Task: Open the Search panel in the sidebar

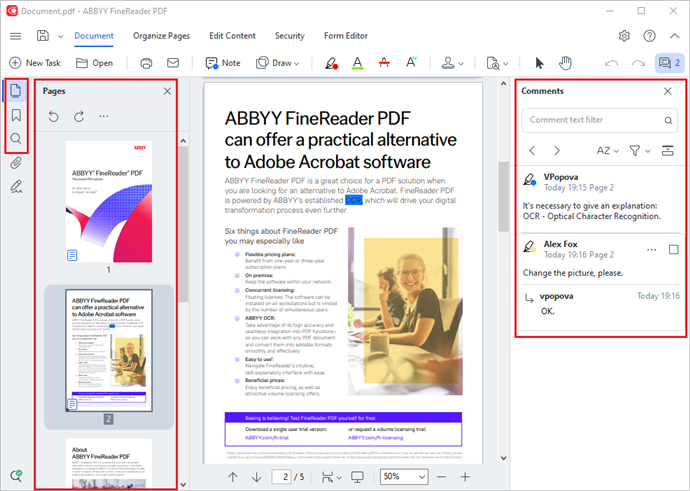Action: 16,139
